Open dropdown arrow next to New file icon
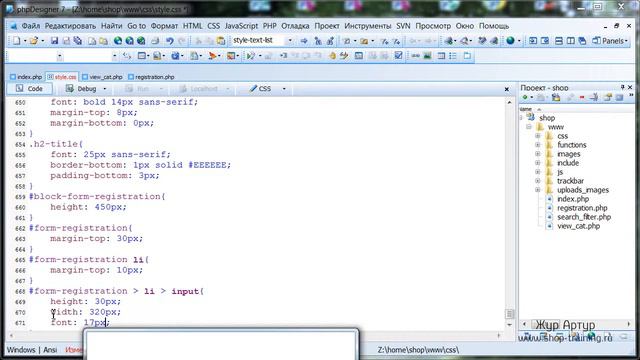Screen dimensions: 640x360 pos(25,41)
